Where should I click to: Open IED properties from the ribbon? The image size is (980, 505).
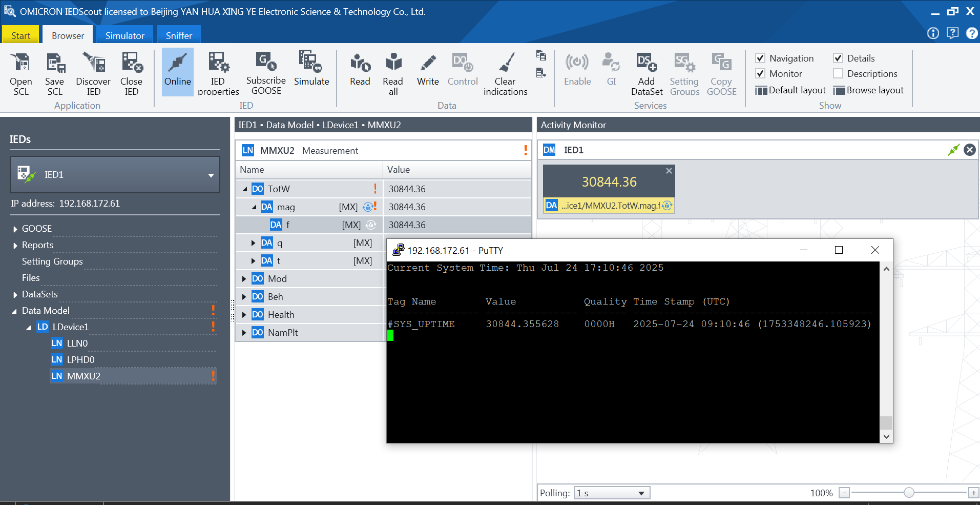click(x=218, y=63)
